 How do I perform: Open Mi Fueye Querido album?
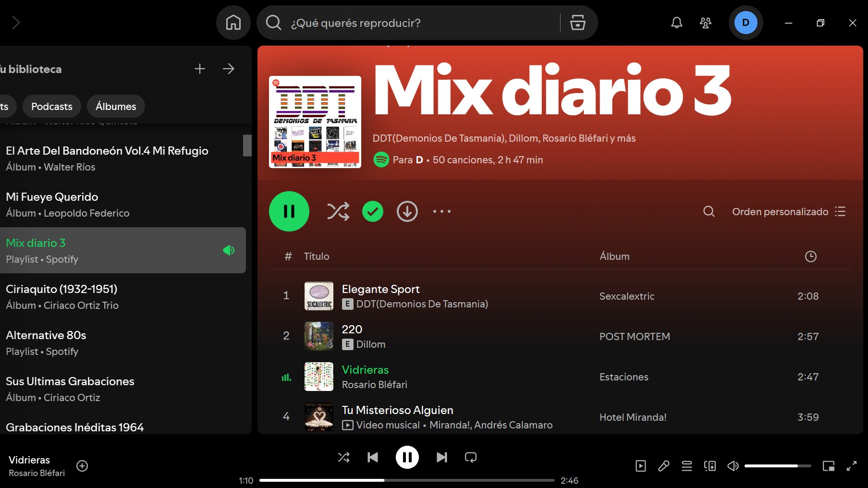pos(123,205)
